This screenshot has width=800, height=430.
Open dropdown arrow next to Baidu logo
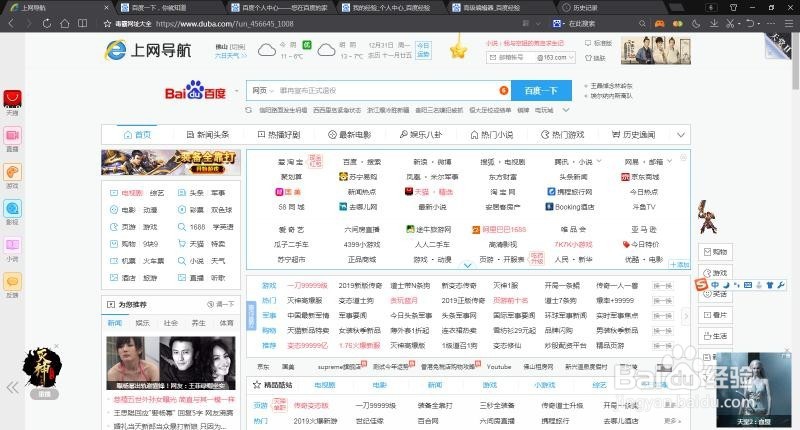coord(236,91)
